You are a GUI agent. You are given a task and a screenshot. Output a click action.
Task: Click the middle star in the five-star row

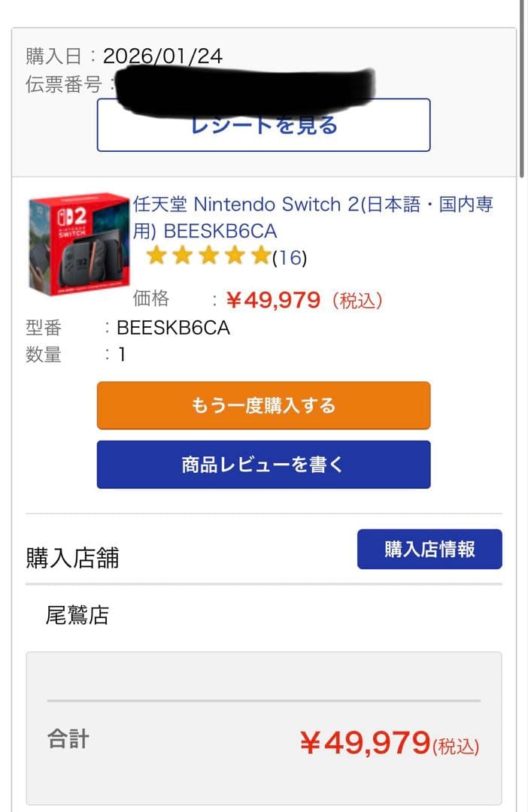(209, 256)
